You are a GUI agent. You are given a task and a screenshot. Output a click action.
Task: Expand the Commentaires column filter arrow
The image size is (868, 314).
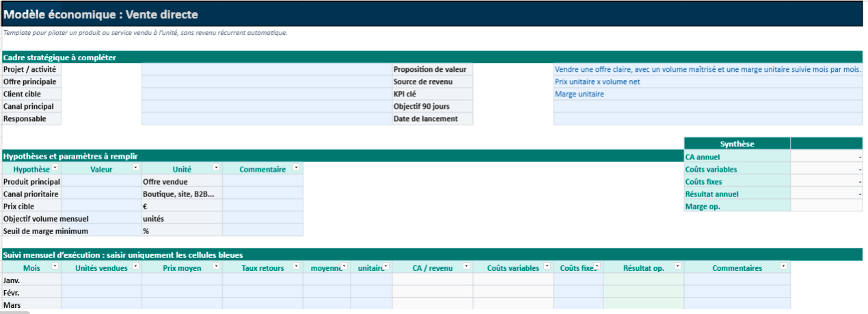784,267
